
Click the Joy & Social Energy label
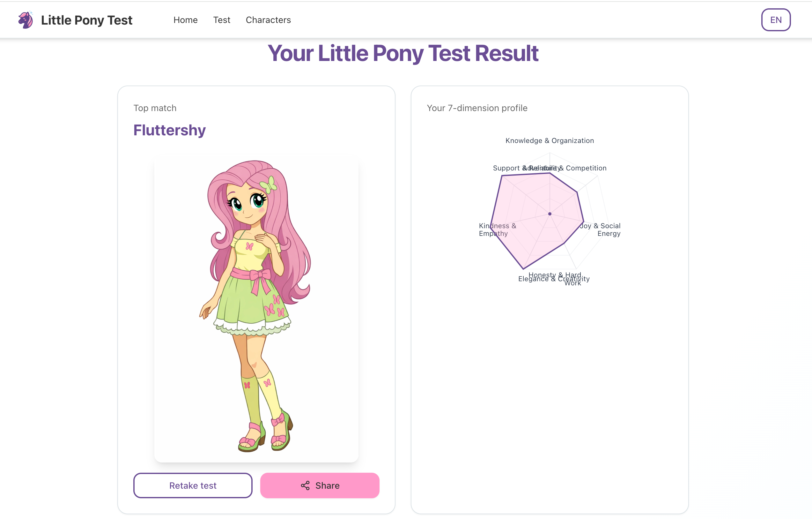coord(601,229)
